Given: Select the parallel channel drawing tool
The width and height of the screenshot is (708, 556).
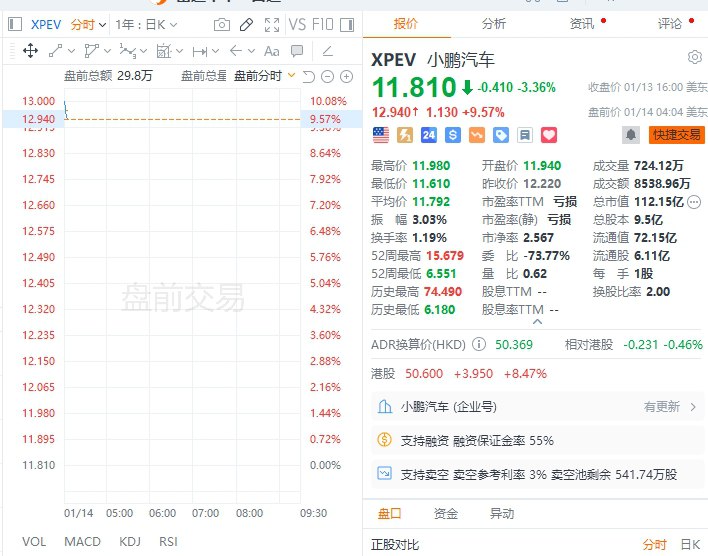Looking at the screenshot, I should point(91,51).
